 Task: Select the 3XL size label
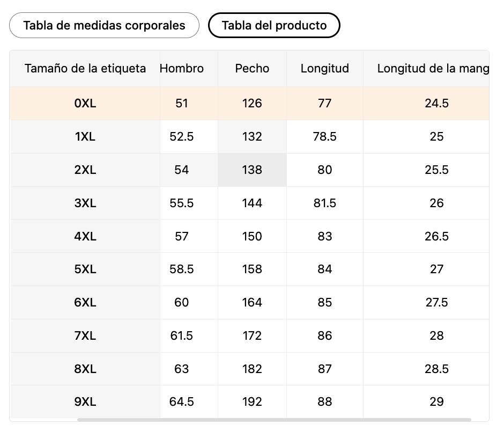point(85,203)
